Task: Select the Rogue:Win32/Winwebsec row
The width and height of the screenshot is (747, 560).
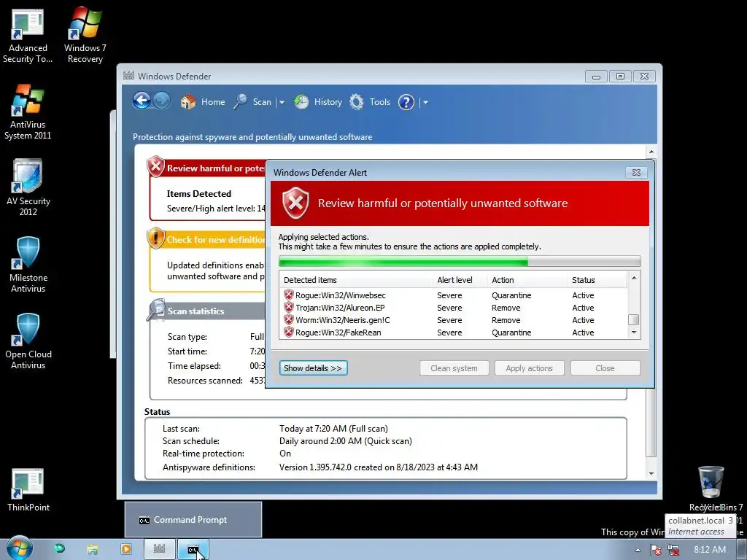Action: 452,295
